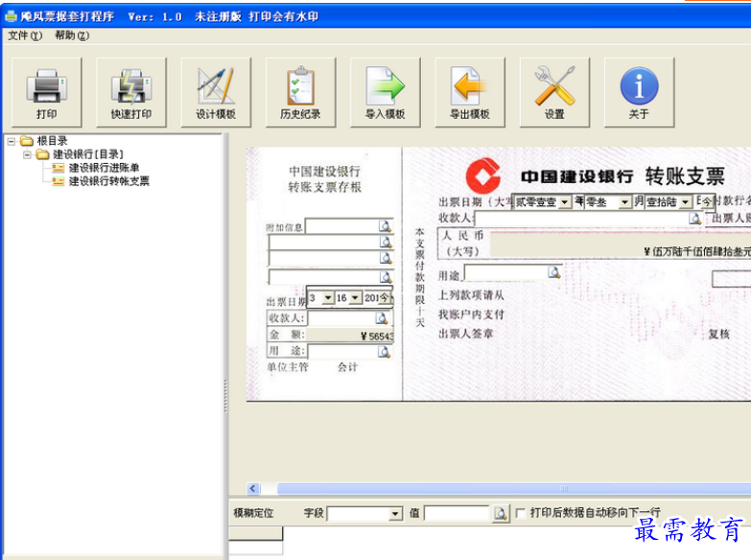This screenshot has width=751, height=560.
Task: Enable 打印后数据自动移向下一行 checkbox
Action: click(x=520, y=513)
